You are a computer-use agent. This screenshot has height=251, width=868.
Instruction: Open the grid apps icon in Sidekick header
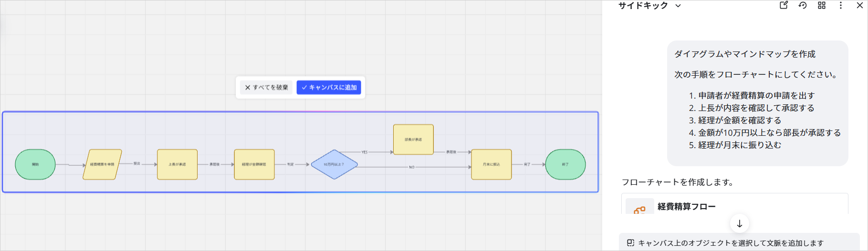[x=822, y=5]
